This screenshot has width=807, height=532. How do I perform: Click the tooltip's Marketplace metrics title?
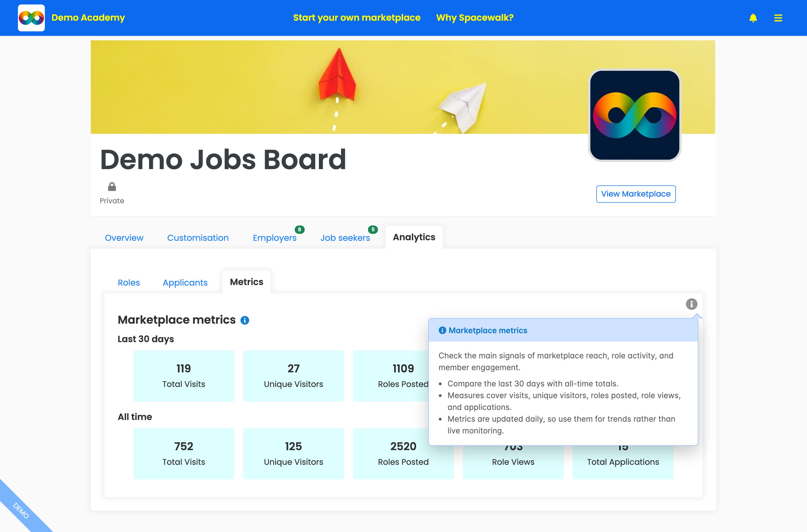point(488,330)
